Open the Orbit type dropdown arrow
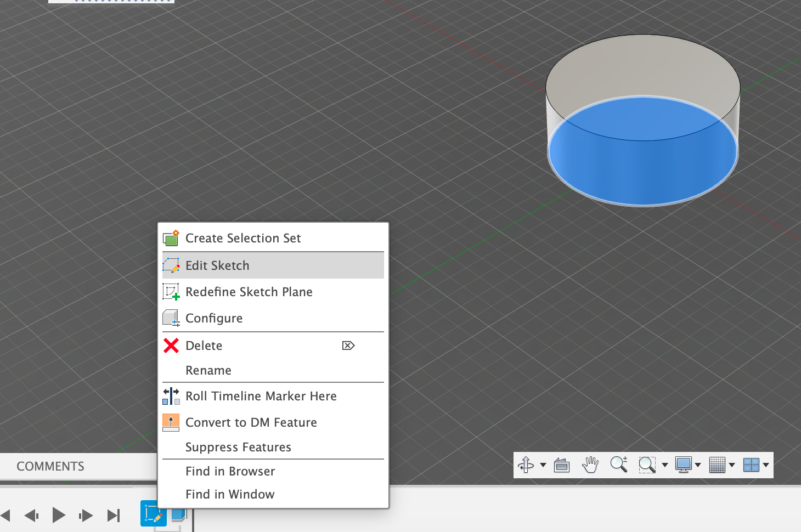Screen dimensions: 801x532 (x=543, y=465)
